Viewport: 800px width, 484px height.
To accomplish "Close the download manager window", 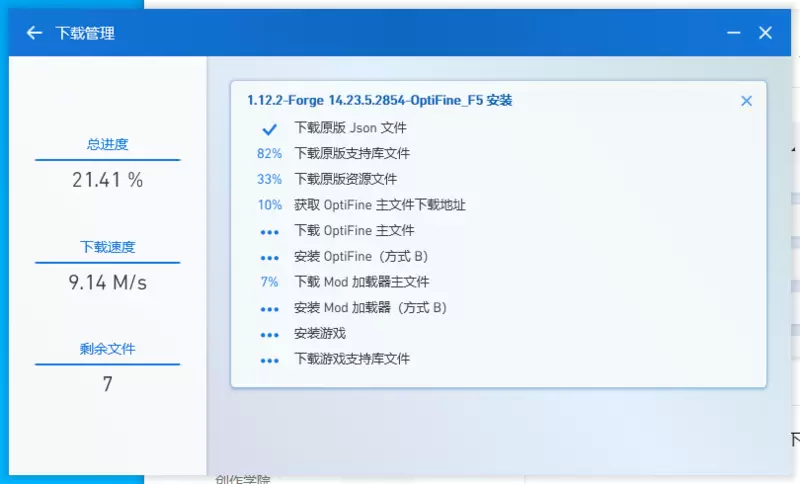I will [x=765, y=33].
